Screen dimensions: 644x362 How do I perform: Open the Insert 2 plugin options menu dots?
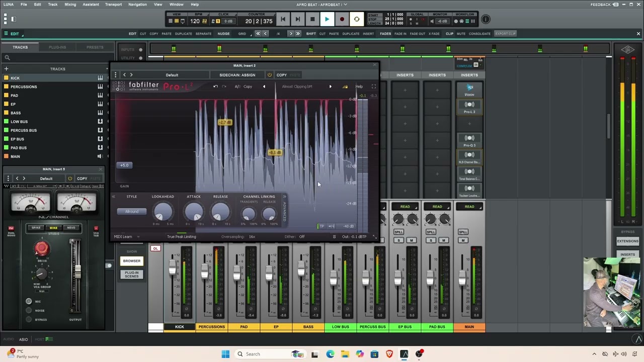coord(115,75)
